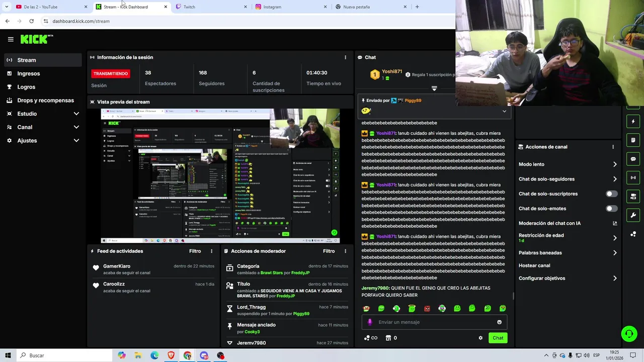
Task: Click Filtro in Feed de actividades
Action: coord(195,251)
